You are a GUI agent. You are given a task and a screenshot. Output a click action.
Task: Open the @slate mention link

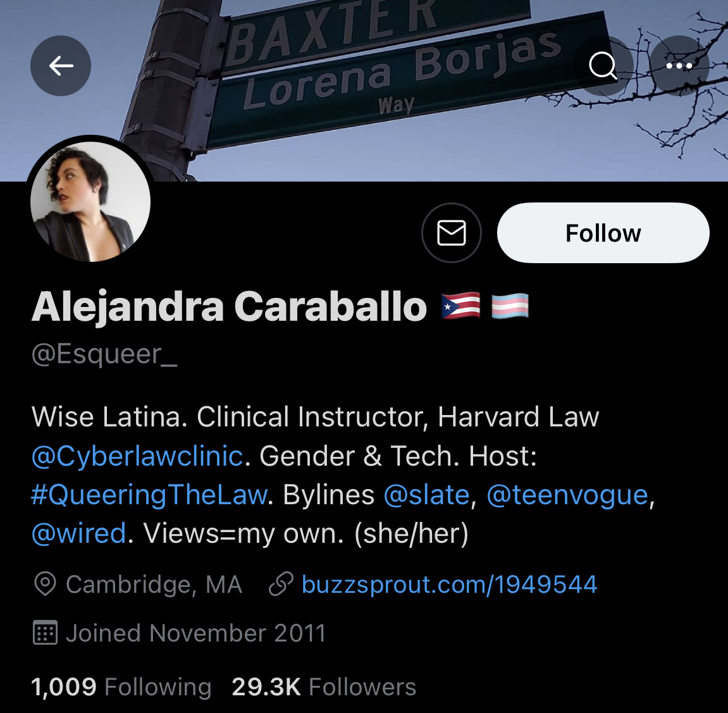(427, 495)
